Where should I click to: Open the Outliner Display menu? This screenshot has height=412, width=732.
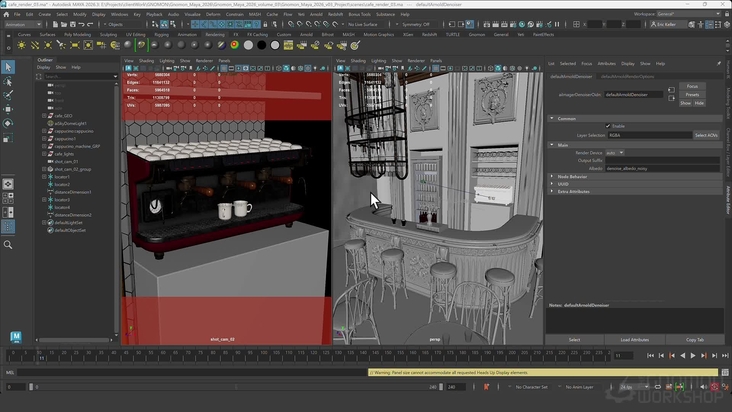tap(43, 67)
